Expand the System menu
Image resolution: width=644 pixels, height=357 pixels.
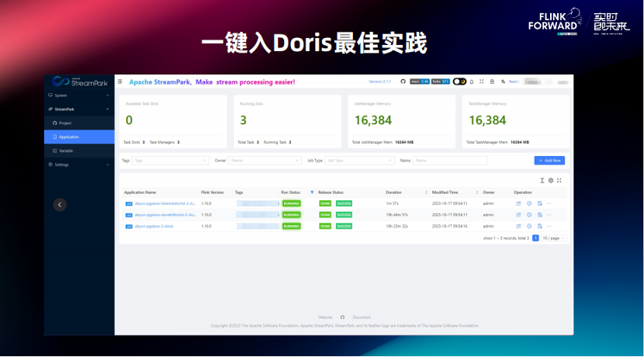pyautogui.click(x=79, y=95)
